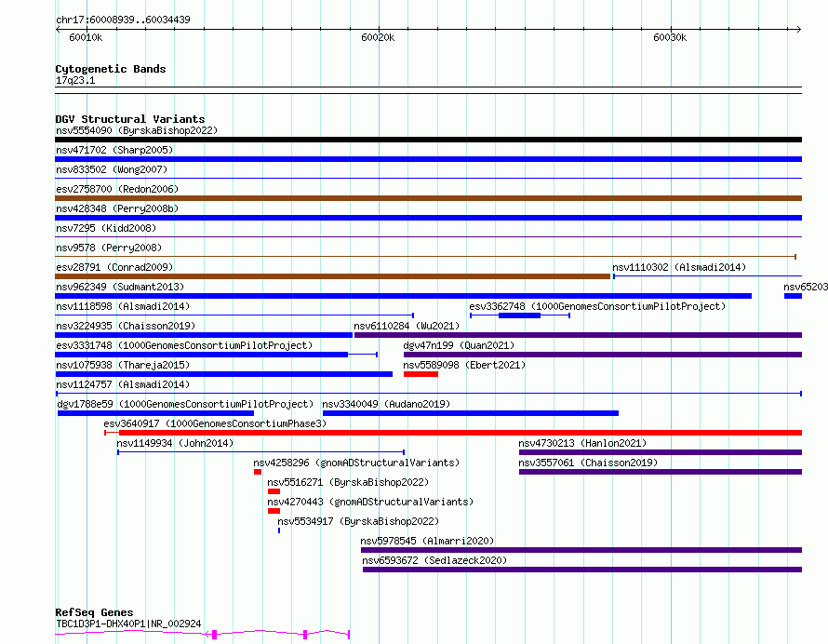
Task: Click the 60010k ruler position label
Action: coord(86,37)
